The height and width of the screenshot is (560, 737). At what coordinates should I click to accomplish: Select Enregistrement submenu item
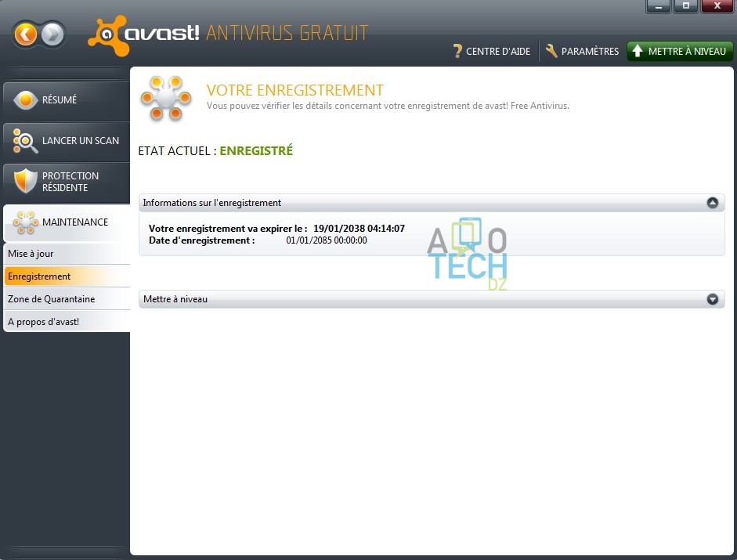pos(67,276)
